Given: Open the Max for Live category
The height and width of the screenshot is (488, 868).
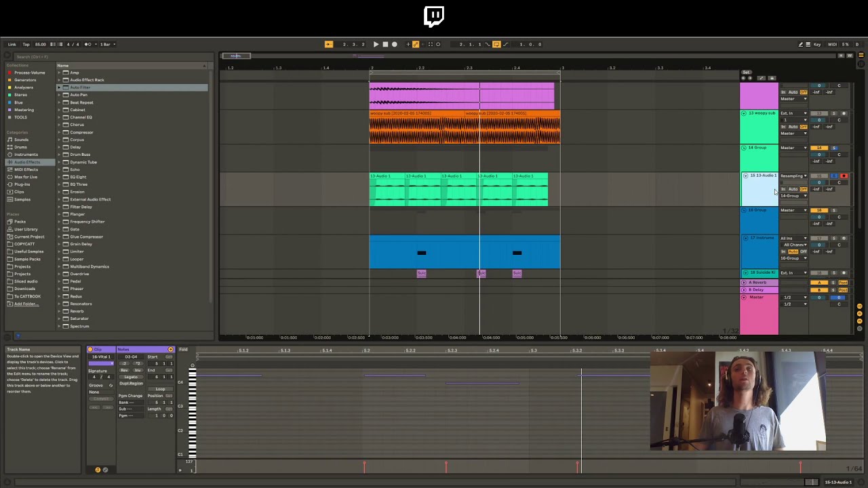Looking at the screenshot, I should tap(25, 177).
